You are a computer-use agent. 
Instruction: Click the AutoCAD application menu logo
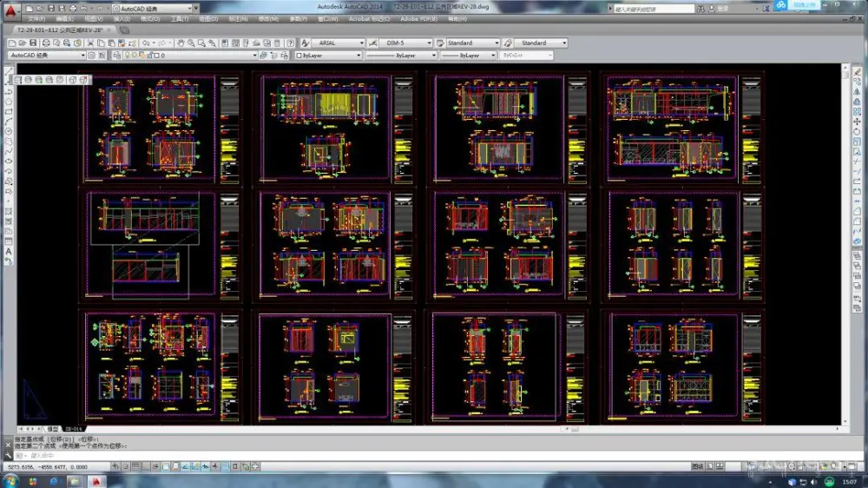(10, 11)
